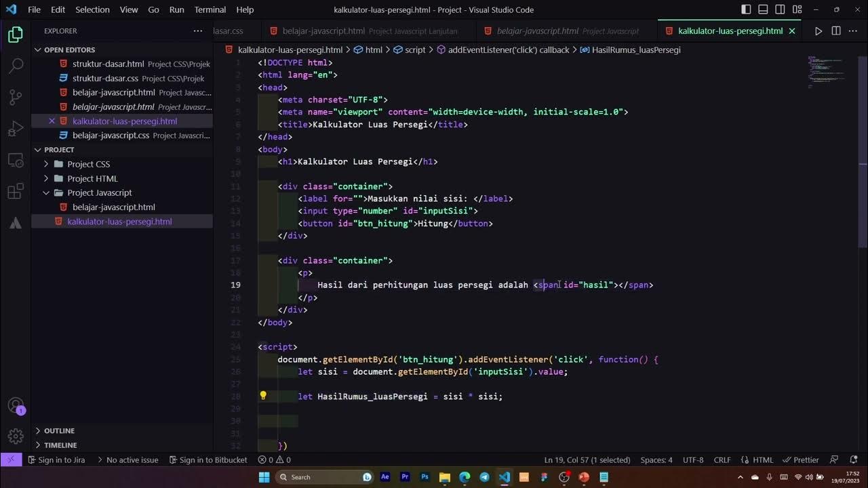The height and width of the screenshot is (488, 868).
Task: Open File Explorer from taskbar
Action: (x=445, y=477)
